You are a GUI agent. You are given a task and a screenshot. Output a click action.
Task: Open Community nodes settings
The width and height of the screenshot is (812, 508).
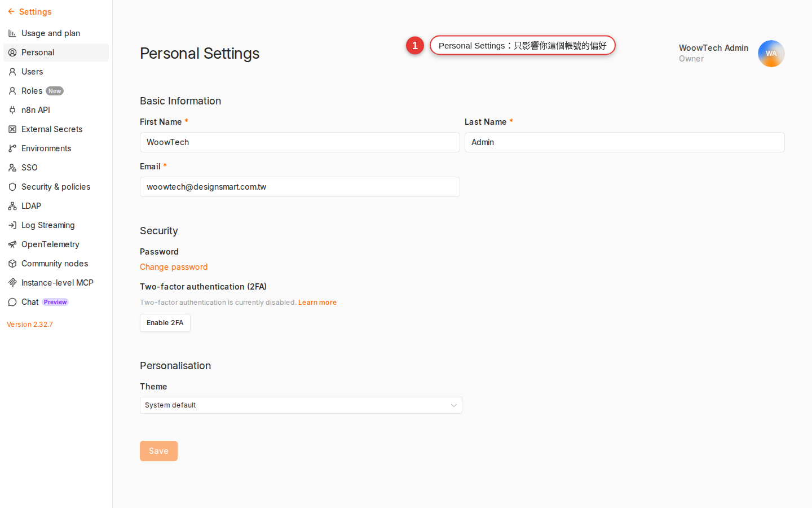tap(56, 264)
